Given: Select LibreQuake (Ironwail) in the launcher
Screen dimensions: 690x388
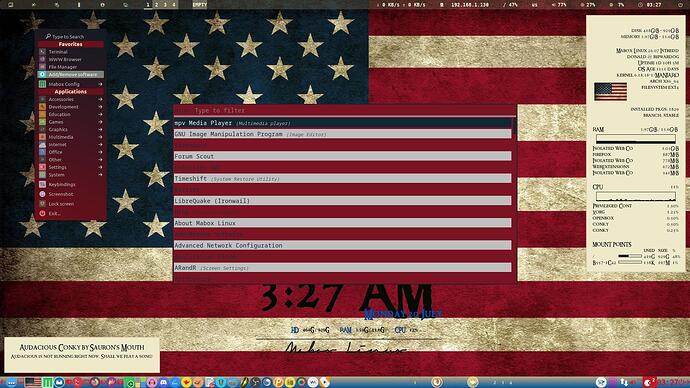Looking at the screenshot, I should [343, 201].
